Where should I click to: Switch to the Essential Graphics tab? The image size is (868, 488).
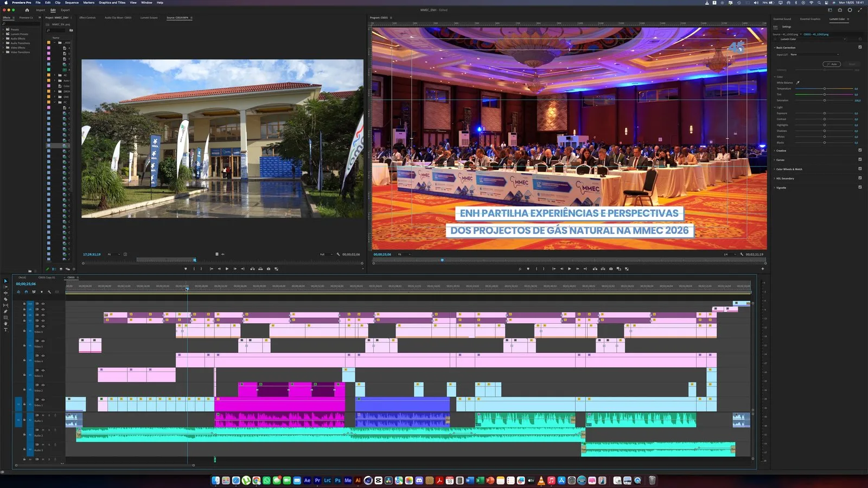[810, 19]
